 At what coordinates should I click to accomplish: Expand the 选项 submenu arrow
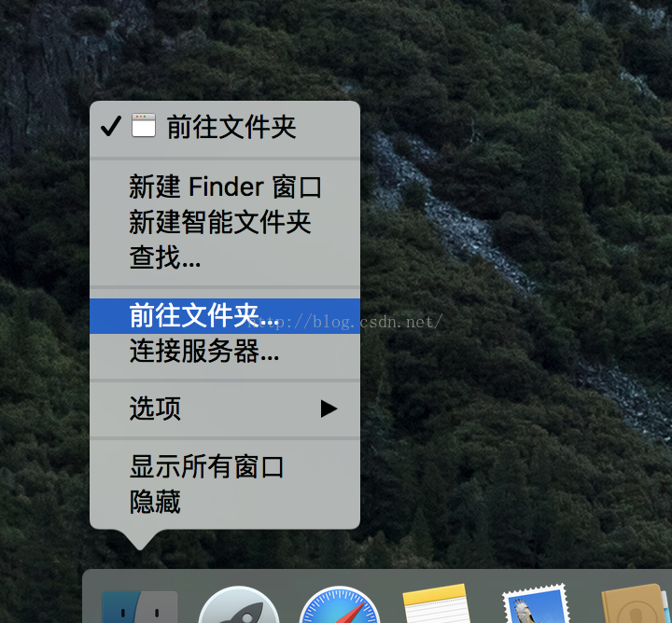click(x=329, y=408)
